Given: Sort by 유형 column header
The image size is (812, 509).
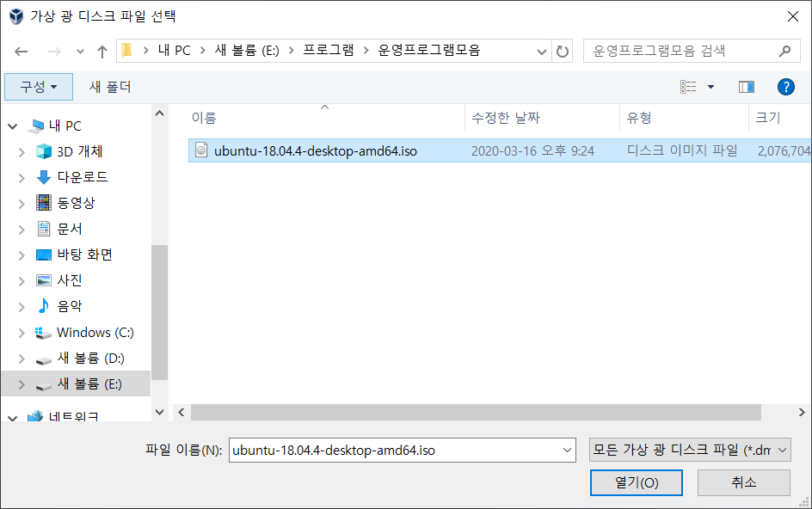Looking at the screenshot, I should (638, 118).
